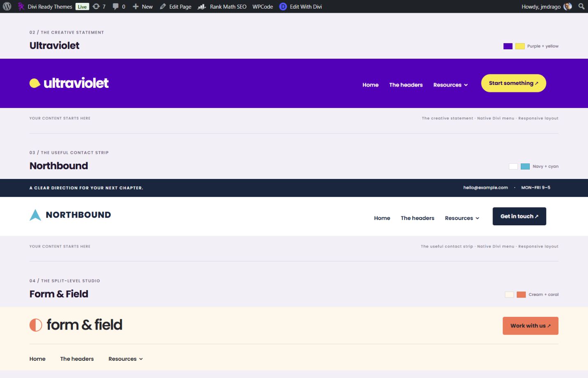Click the 03 / THE USEFUL CONTACT STRIP label
Viewport: 588px width, 378px height.
tap(69, 153)
